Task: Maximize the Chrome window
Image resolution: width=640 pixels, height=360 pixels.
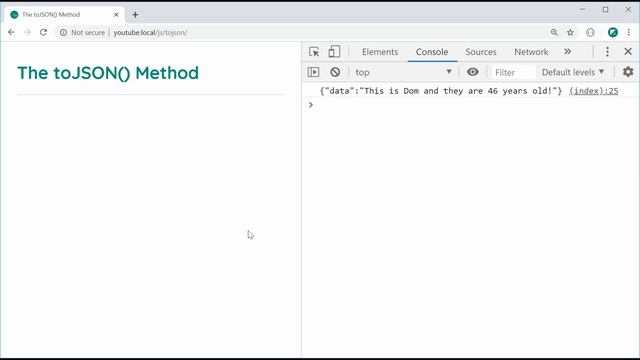Action: pyautogui.click(x=605, y=9)
